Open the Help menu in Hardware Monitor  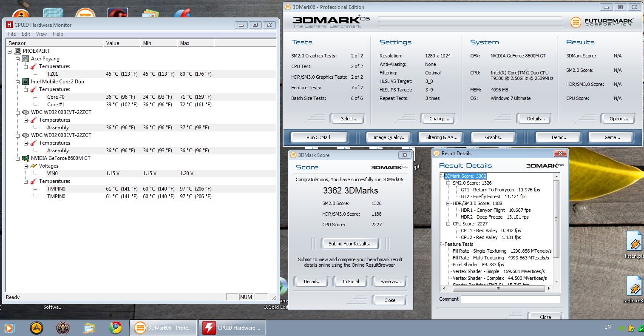coord(58,34)
